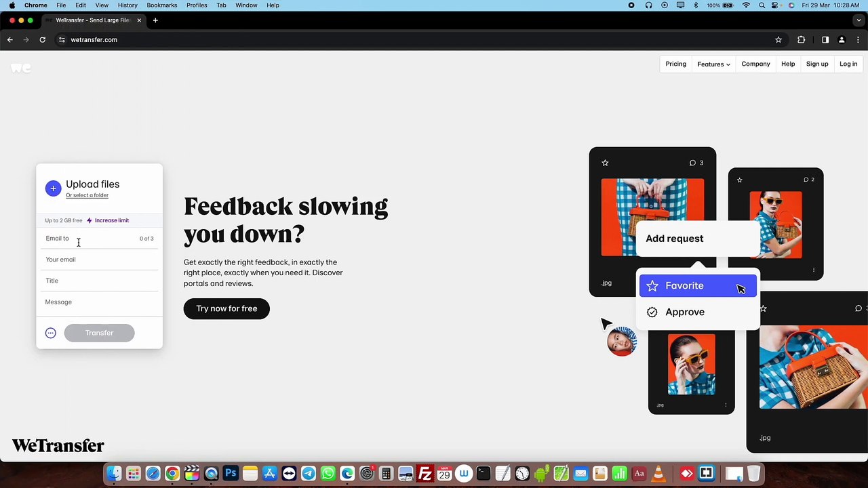The width and height of the screenshot is (868, 488).
Task: Open Photoshop from the Dock
Action: click(x=231, y=474)
